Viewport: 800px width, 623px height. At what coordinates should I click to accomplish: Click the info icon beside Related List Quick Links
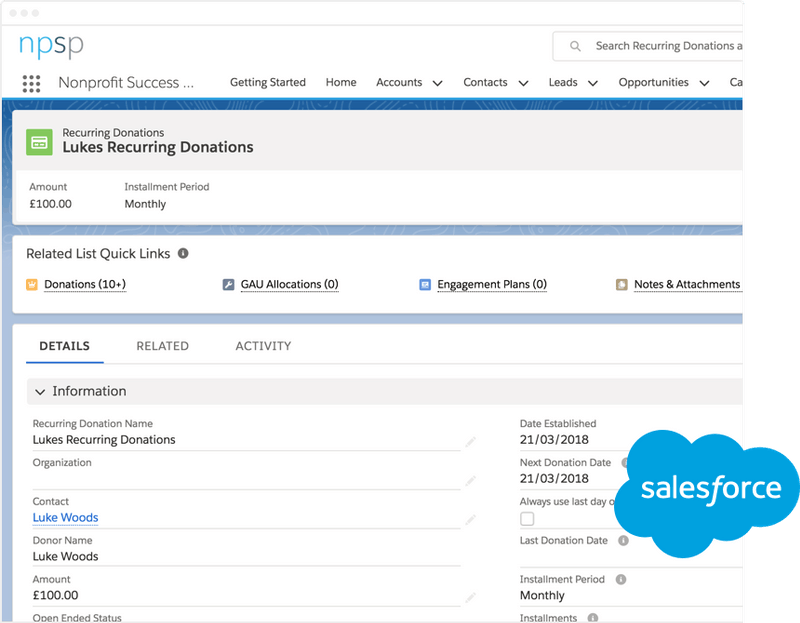coord(183,254)
